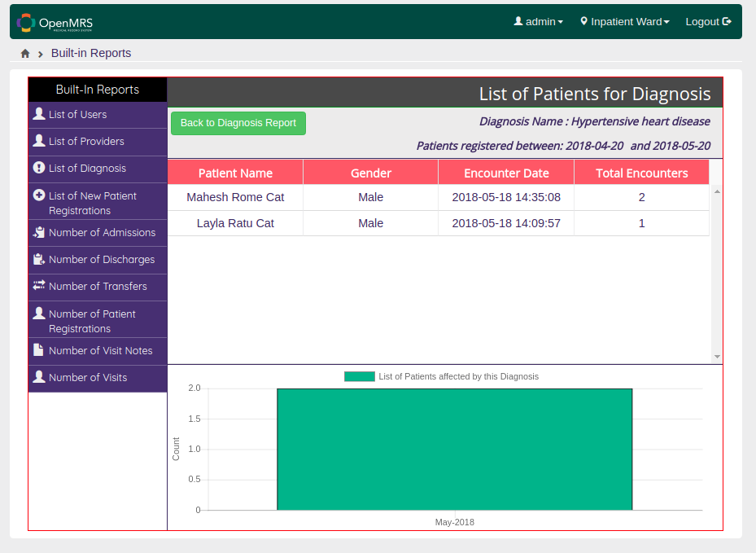
Task: Open the admin dropdown menu
Action: click(x=539, y=22)
